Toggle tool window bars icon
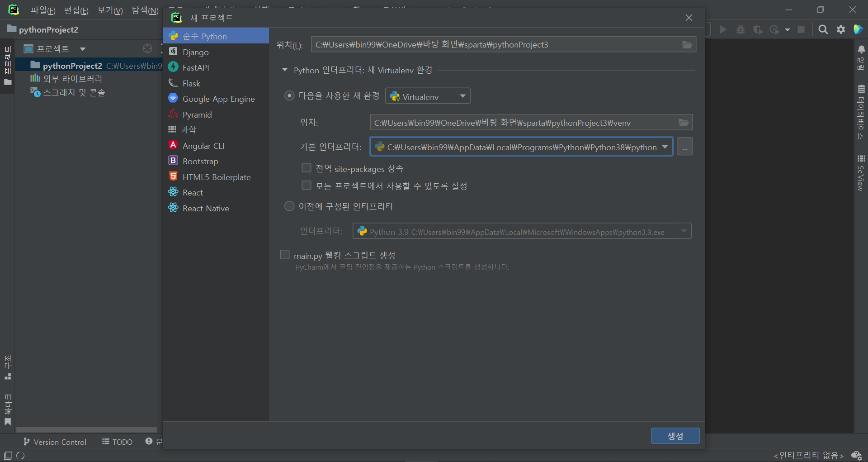868x462 pixels. (x=8, y=455)
